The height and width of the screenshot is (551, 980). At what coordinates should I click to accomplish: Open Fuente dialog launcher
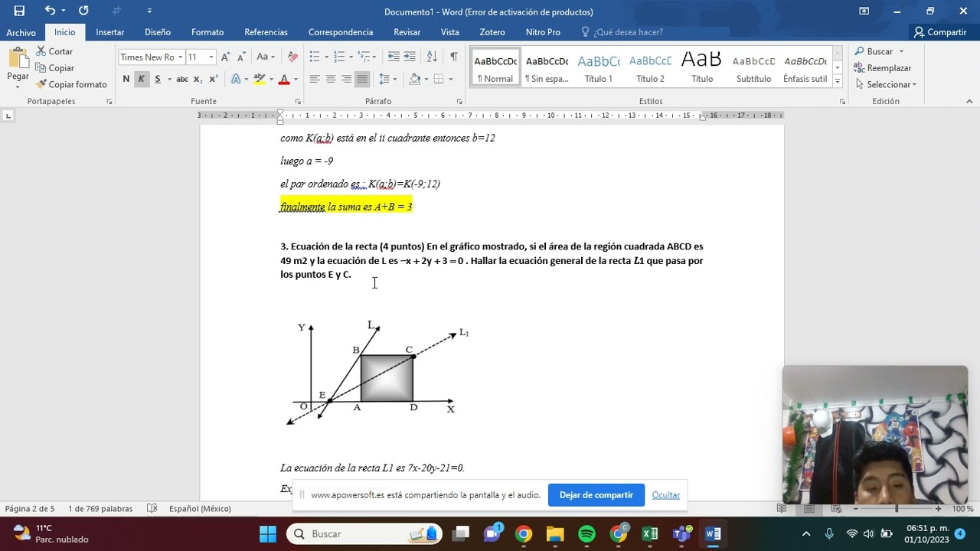coord(299,101)
